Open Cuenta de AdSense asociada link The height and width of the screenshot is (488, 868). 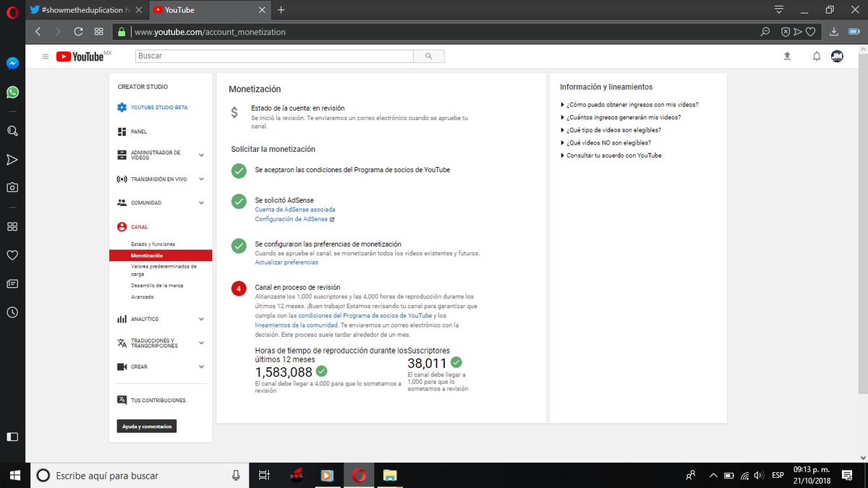click(x=295, y=210)
